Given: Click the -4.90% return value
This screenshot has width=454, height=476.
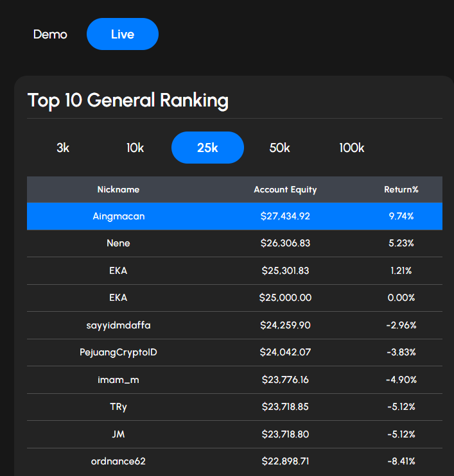Looking at the screenshot, I should [401, 380].
